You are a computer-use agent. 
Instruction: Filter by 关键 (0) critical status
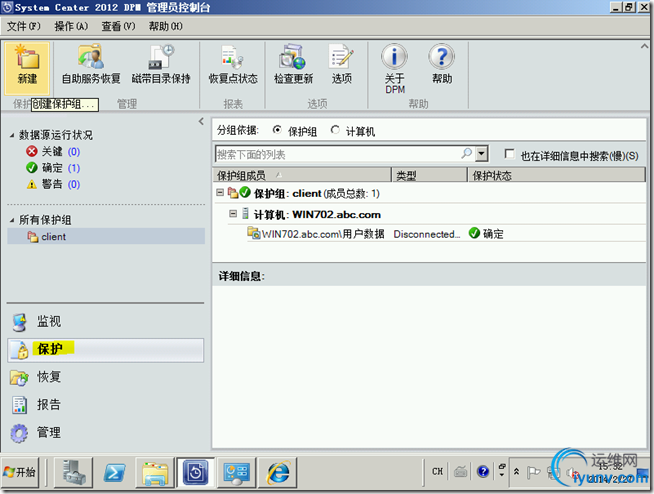(53, 151)
